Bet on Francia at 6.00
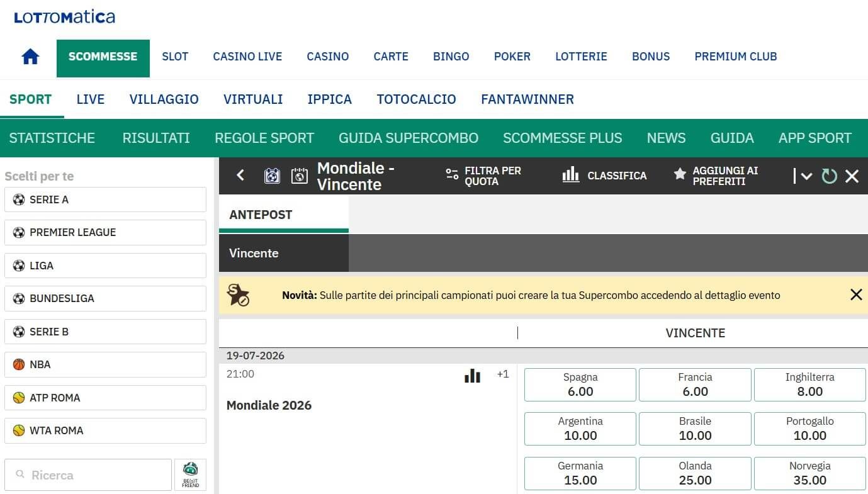868x494 pixels. [x=695, y=385]
